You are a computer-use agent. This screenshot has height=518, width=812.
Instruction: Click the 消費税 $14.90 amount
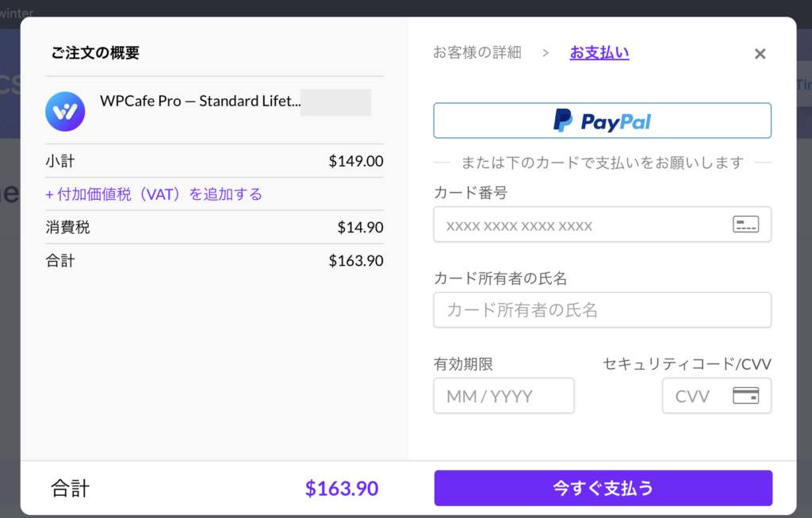(x=360, y=228)
